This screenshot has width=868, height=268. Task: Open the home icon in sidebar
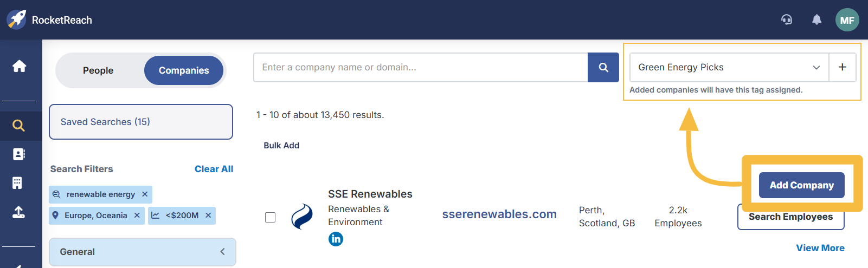pyautogui.click(x=19, y=66)
